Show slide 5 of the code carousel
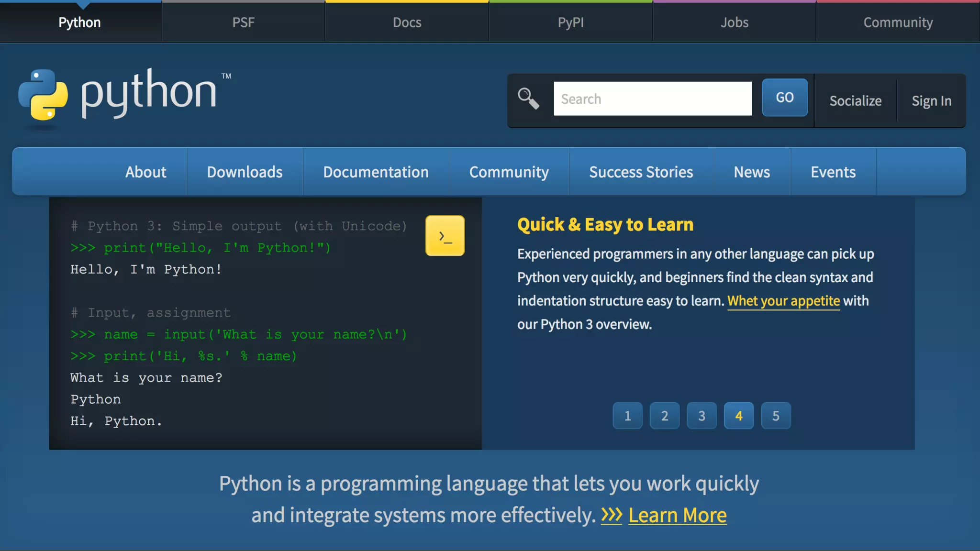 point(776,416)
